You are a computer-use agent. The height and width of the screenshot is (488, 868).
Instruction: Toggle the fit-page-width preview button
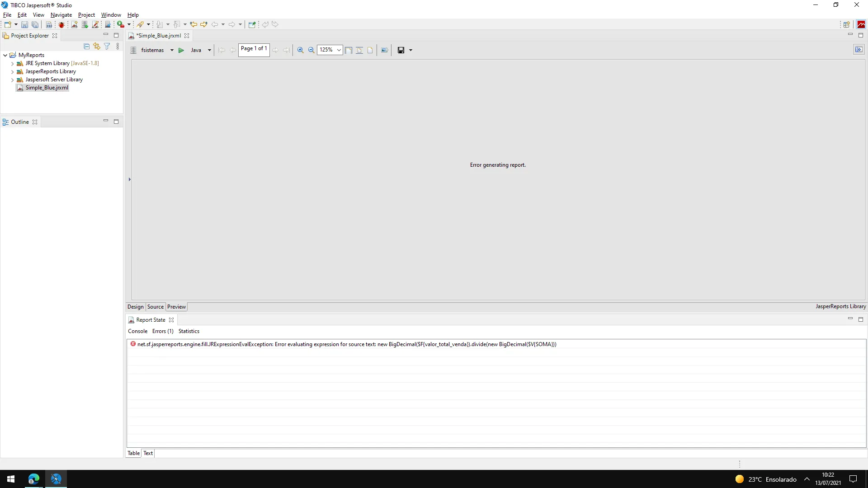tap(349, 50)
